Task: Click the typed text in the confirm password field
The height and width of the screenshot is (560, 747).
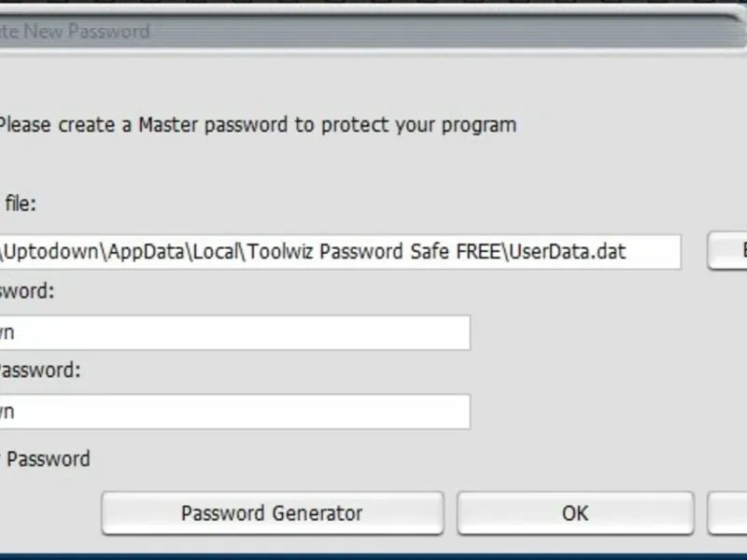Action: pos(7,412)
